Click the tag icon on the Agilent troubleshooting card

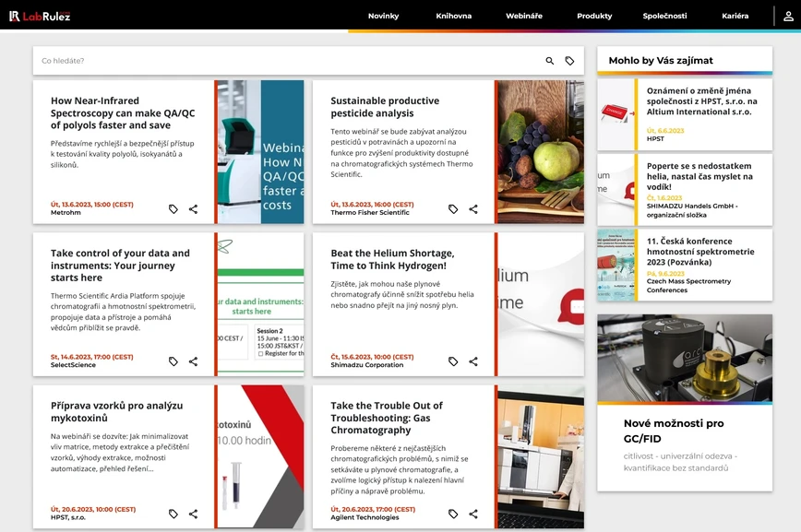tap(452, 513)
